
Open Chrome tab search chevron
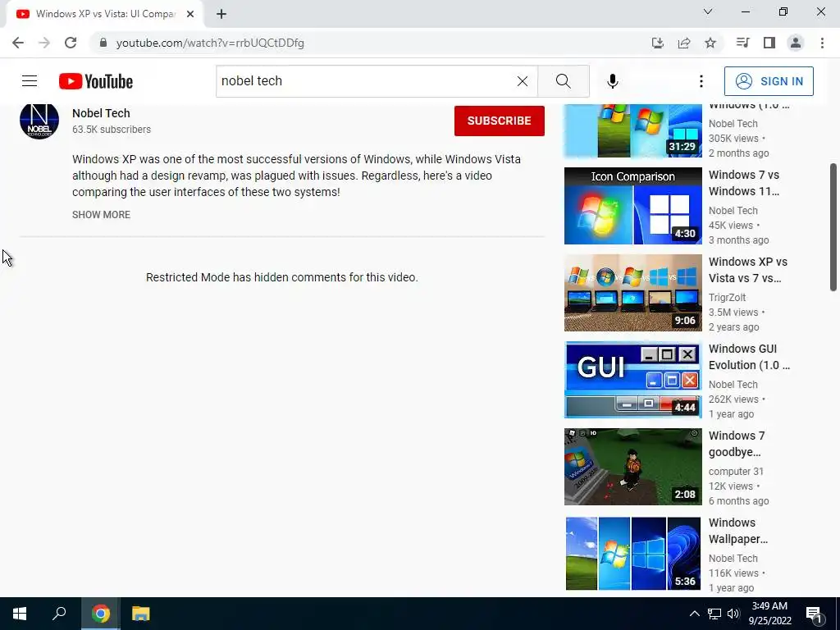coord(708,11)
